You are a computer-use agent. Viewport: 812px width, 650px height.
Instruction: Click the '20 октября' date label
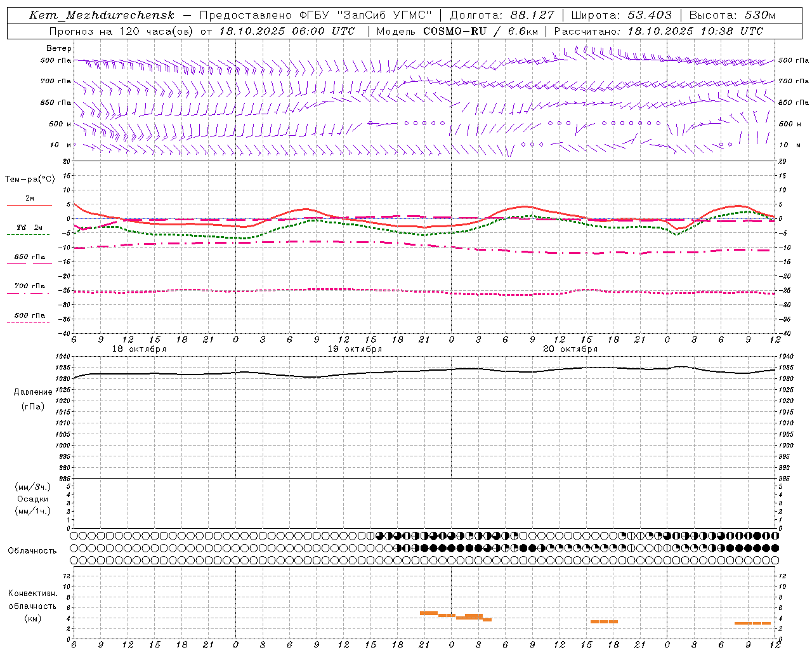[570, 349]
